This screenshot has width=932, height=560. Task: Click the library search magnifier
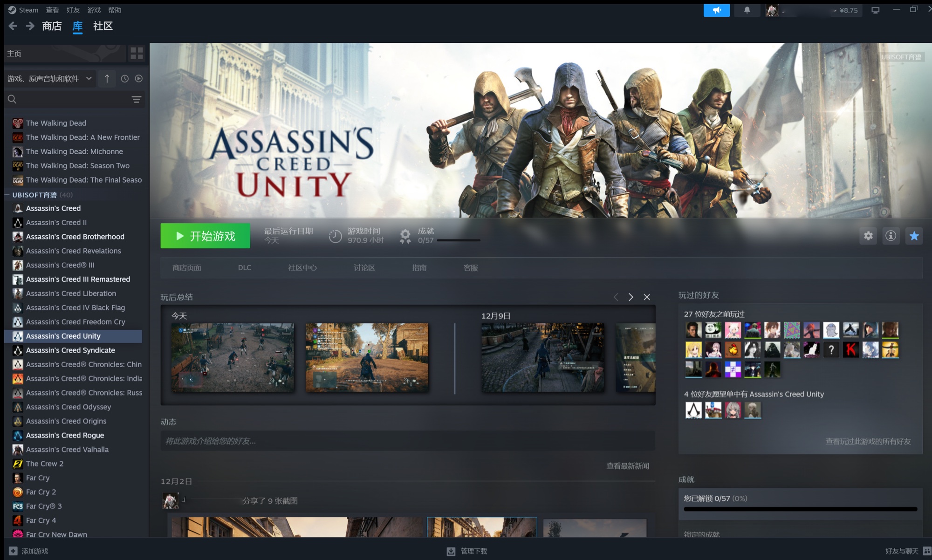(x=12, y=99)
